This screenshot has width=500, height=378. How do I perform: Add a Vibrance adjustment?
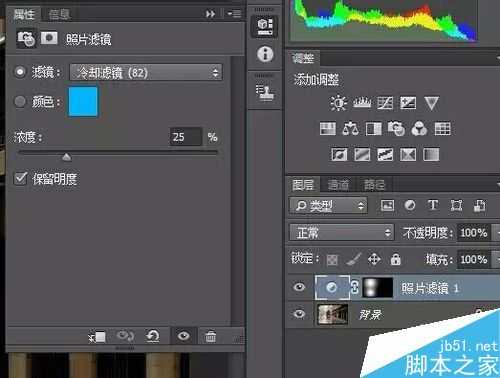431,103
